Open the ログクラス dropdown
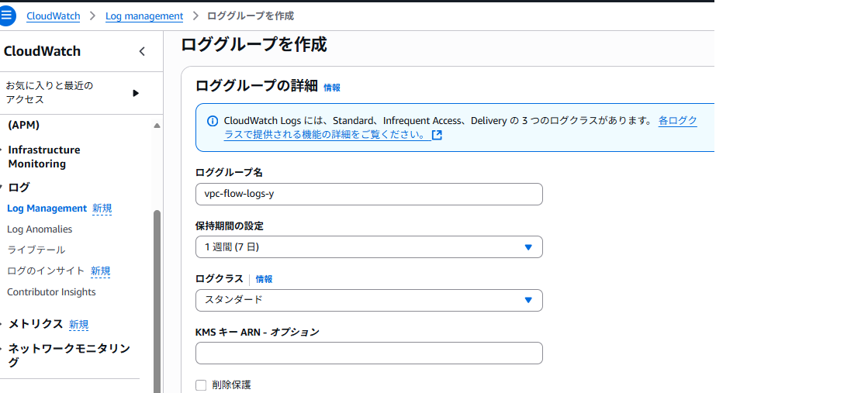The height and width of the screenshot is (393, 868). (x=368, y=300)
